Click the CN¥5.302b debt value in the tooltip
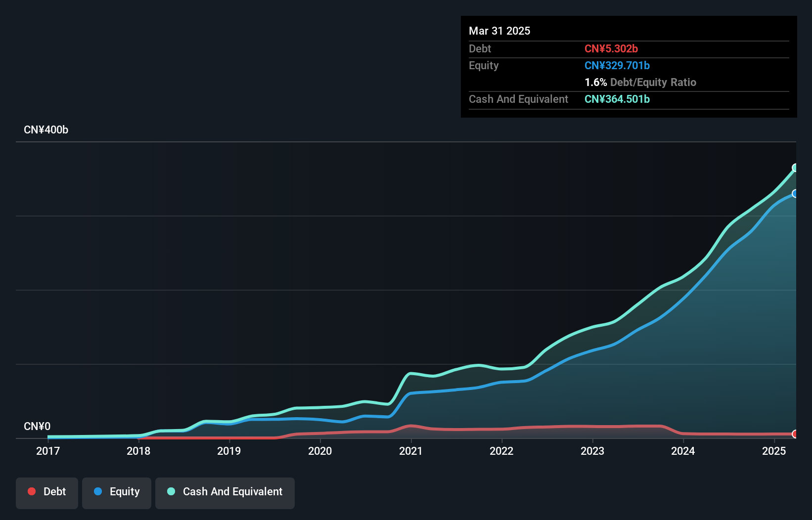812x520 pixels. pyautogui.click(x=611, y=48)
